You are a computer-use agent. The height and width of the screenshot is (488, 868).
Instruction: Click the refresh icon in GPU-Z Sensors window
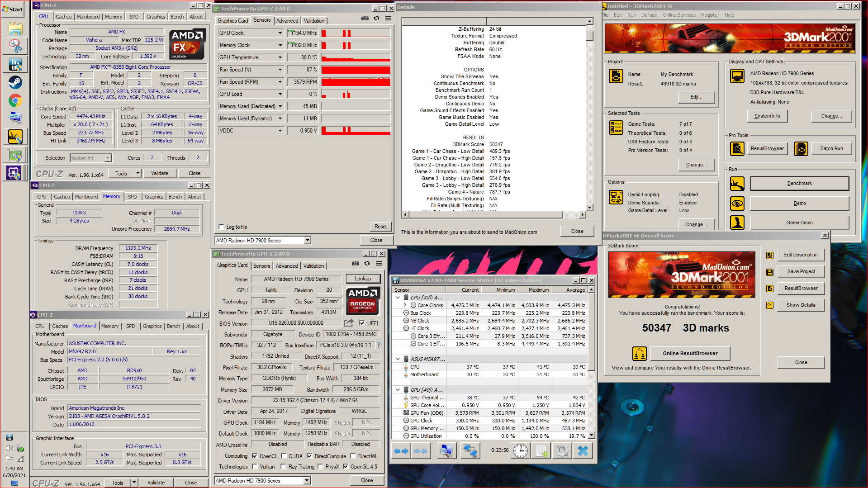(376, 19)
